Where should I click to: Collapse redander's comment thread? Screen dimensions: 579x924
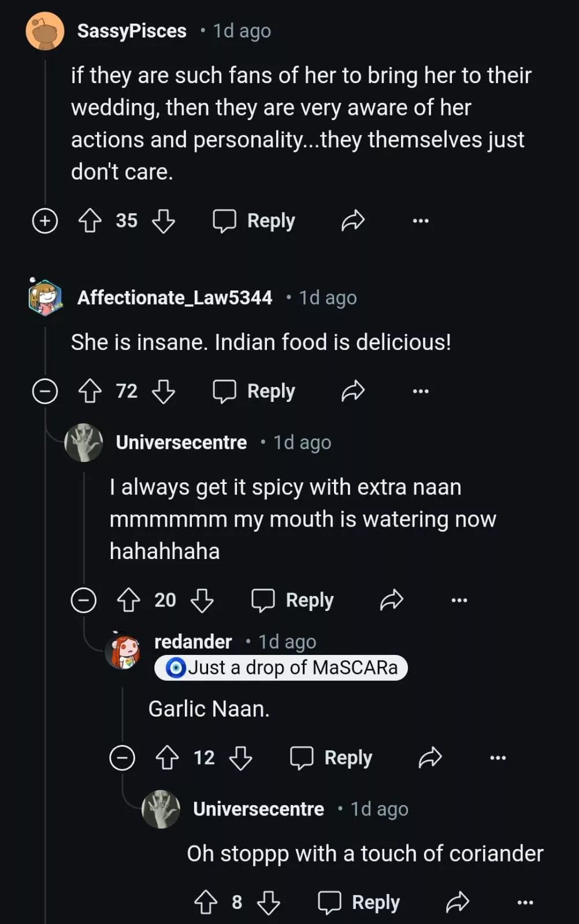[x=123, y=757]
